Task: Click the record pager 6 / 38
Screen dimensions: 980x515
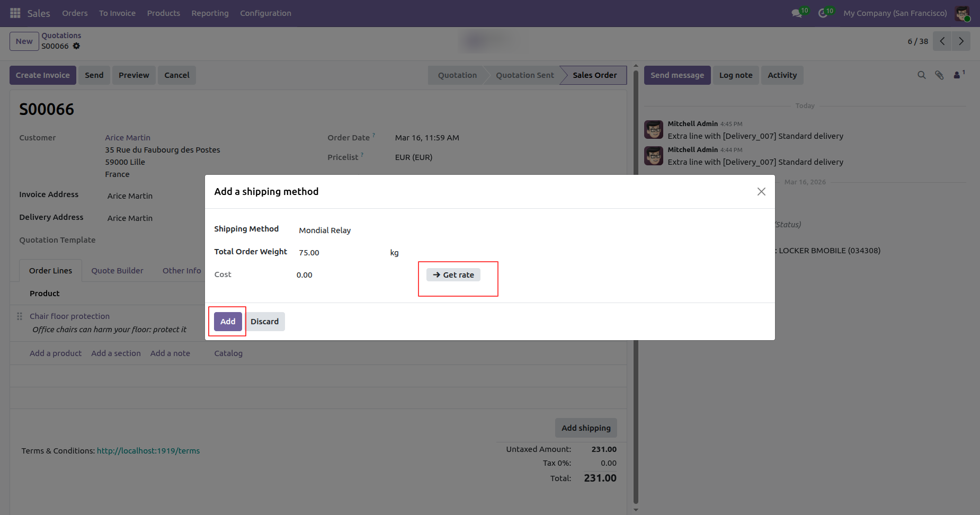Action: (918, 41)
